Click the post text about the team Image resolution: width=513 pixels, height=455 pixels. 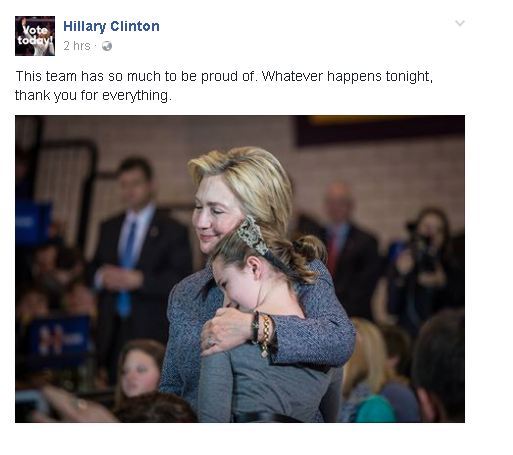coord(224,86)
